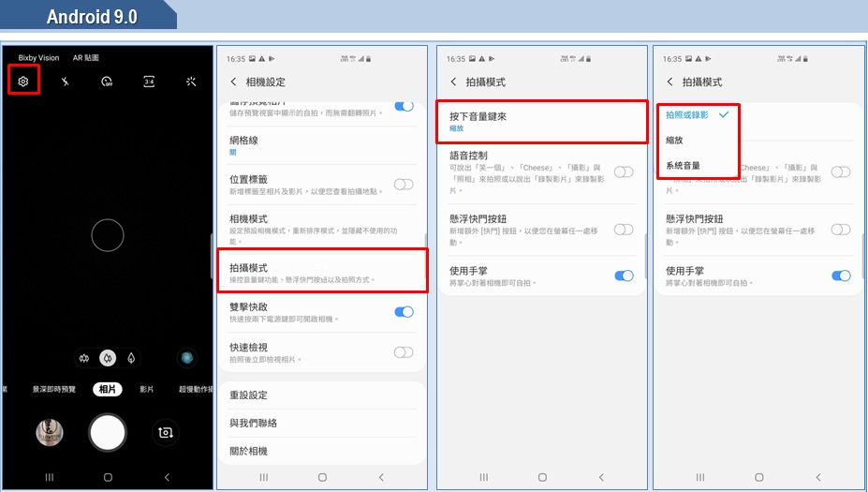Open Bixby Vision
Screen dimensions: 868x492
pos(38,57)
